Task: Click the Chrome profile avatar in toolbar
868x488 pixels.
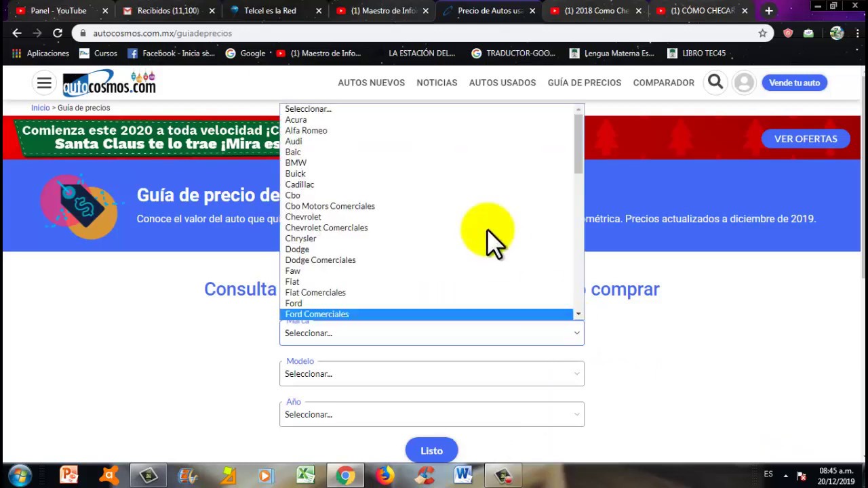Action: (837, 33)
